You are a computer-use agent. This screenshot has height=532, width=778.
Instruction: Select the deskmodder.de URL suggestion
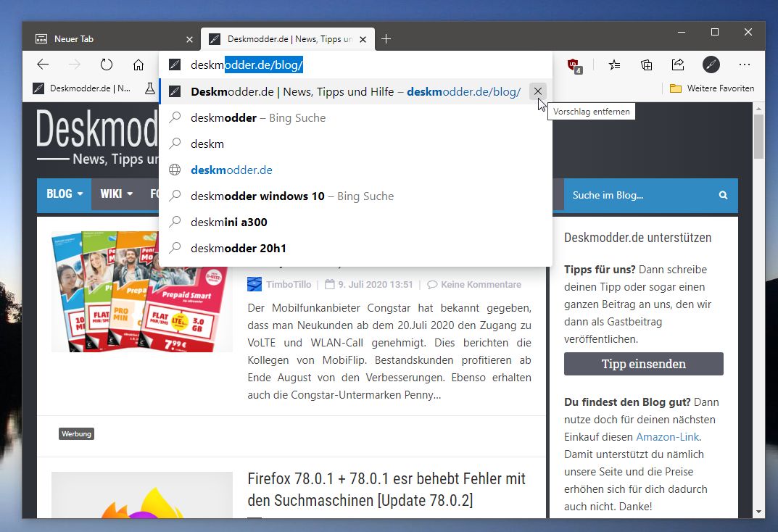click(355, 170)
